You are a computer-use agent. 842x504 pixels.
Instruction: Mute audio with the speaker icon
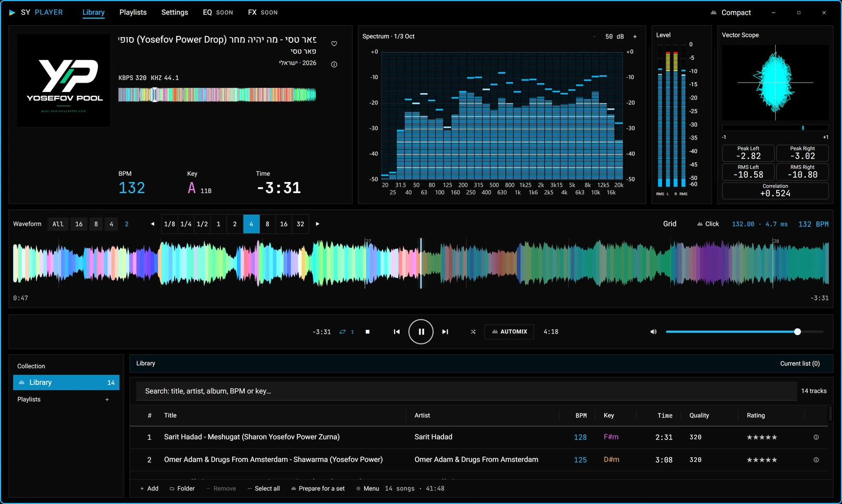coord(654,331)
